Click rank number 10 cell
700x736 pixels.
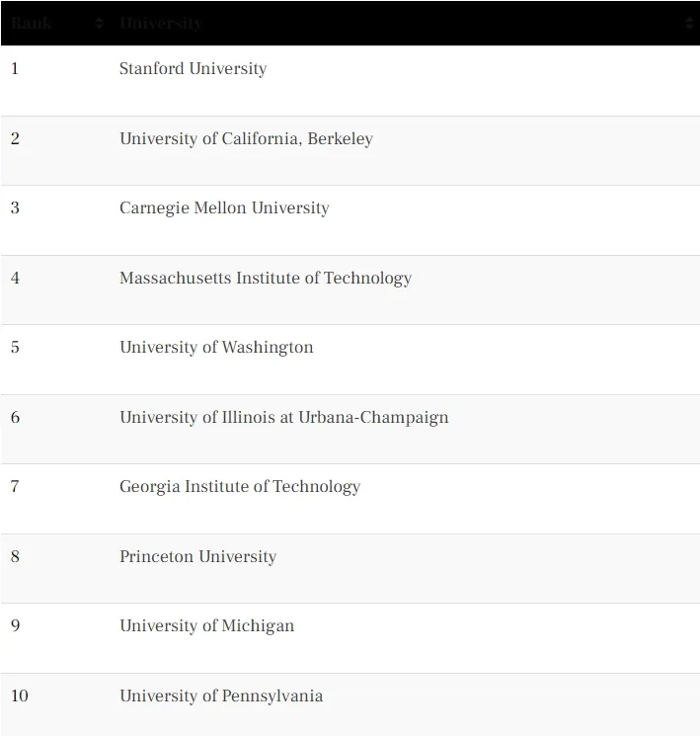[19, 696]
